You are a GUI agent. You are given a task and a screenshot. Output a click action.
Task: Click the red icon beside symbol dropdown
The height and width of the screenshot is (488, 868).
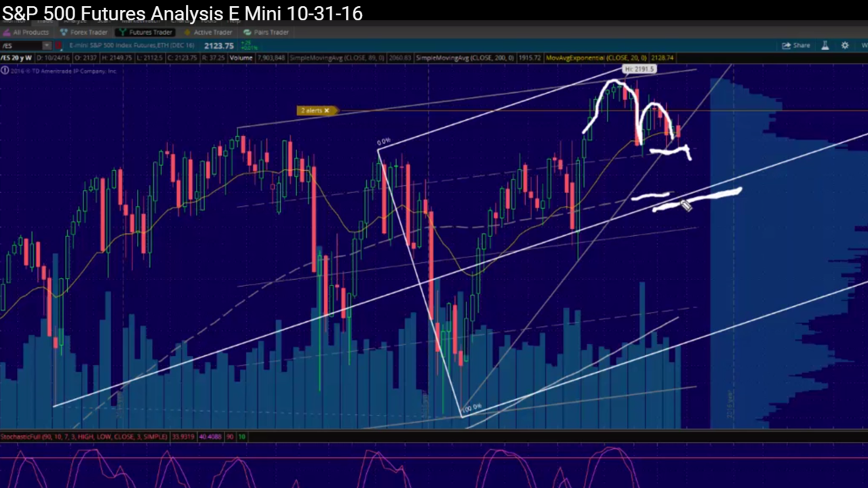click(x=59, y=45)
